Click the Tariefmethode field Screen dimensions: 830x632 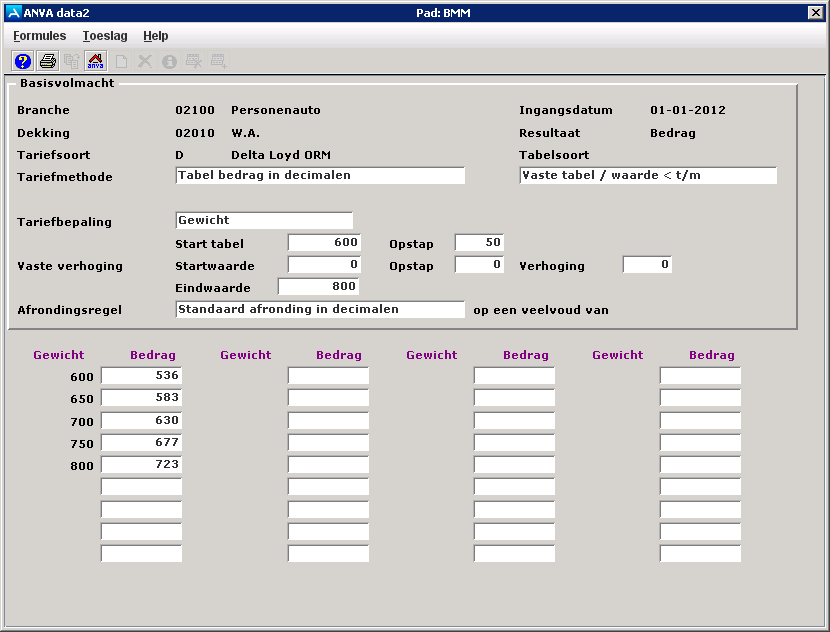click(320, 176)
